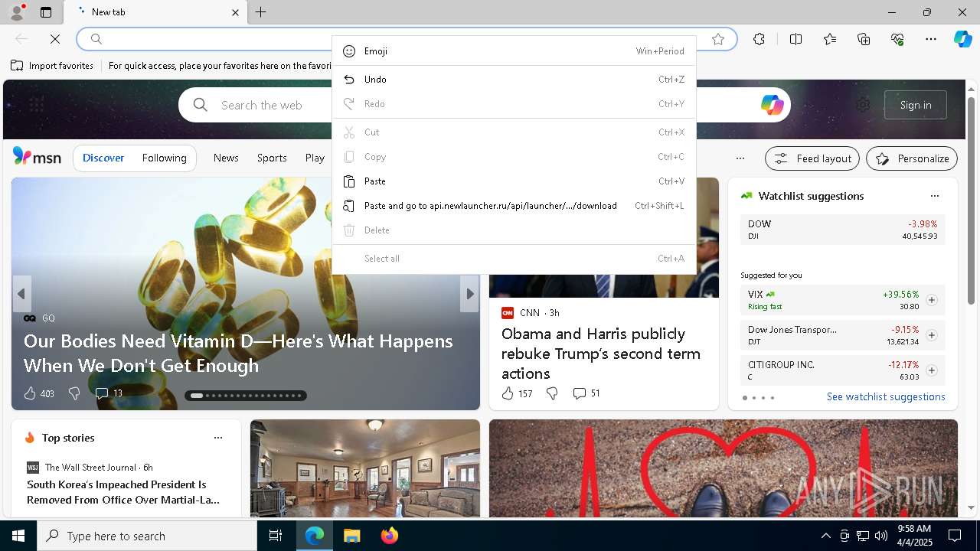Viewport: 980px width, 551px height.
Task: Open See watchlist suggestions link
Action: [886, 396]
